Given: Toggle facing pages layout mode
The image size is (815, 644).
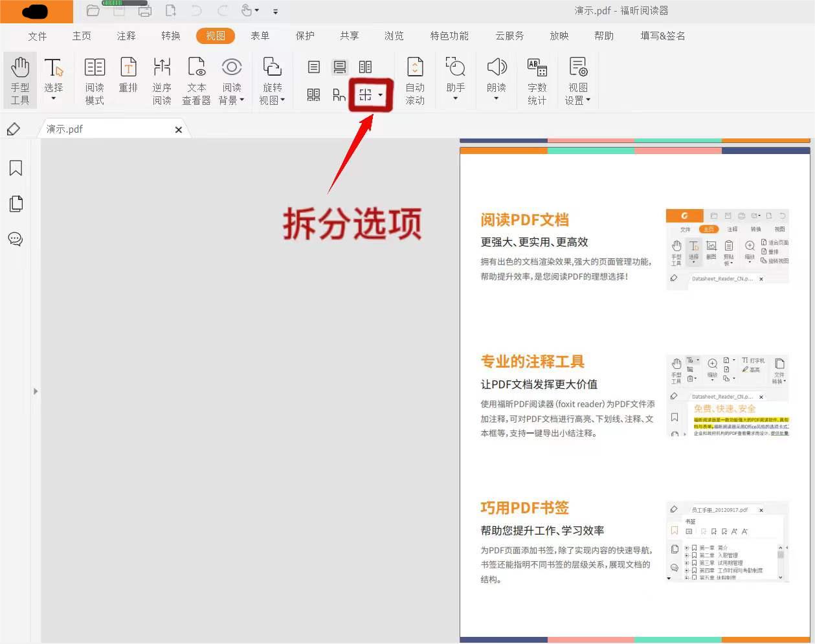Looking at the screenshot, I should point(365,67).
